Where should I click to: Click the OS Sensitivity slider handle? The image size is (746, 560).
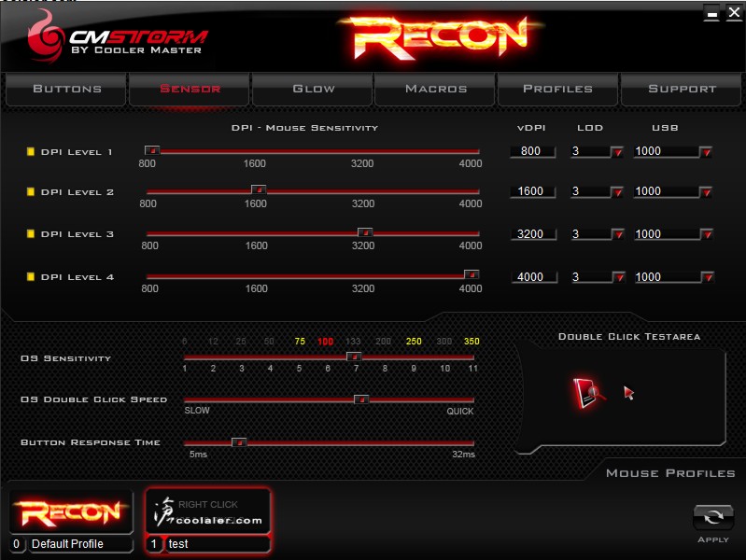click(x=354, y=357)
